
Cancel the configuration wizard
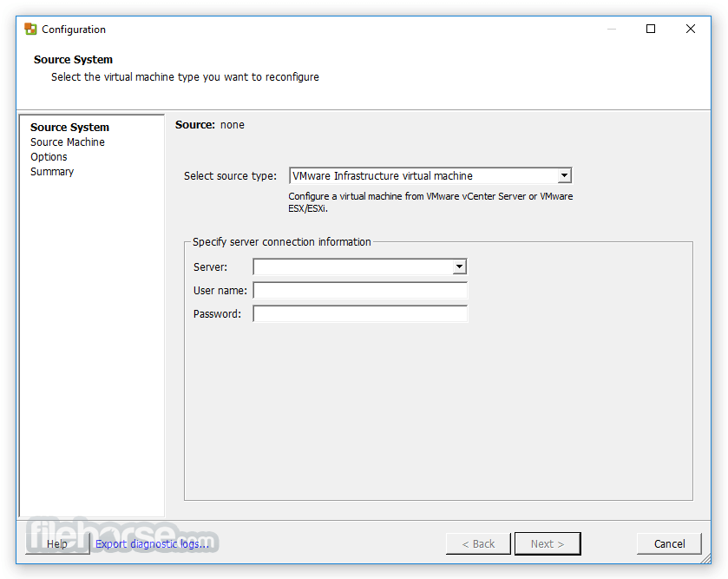coord(669,543)
